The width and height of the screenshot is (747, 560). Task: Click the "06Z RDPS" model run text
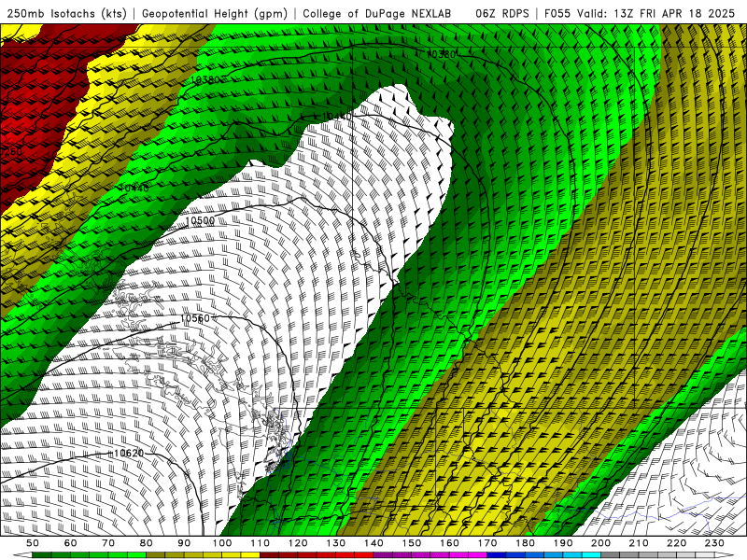coord(501,14)
